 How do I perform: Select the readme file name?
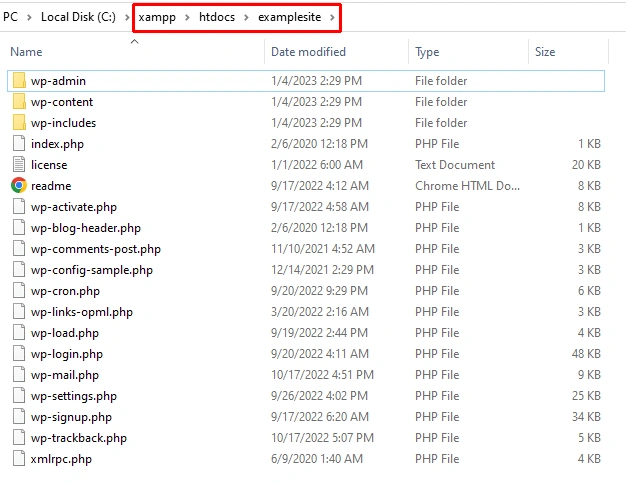click(51, 186)
